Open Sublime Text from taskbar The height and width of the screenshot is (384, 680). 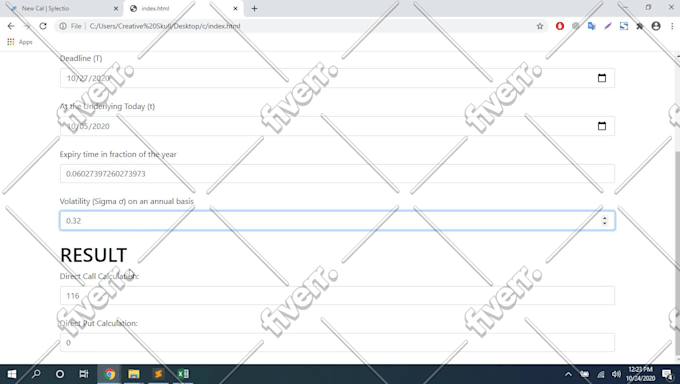click(158, 374)
